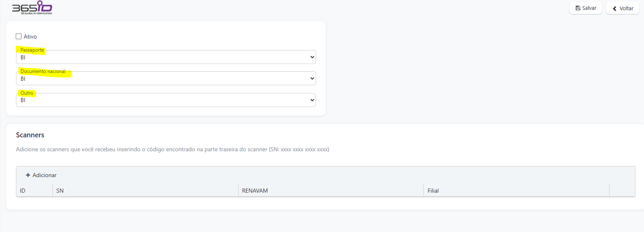Viewport: 644px width, 232px height.
Task: Click the scanner instructions description text
Action: click(x=172, y=150)
